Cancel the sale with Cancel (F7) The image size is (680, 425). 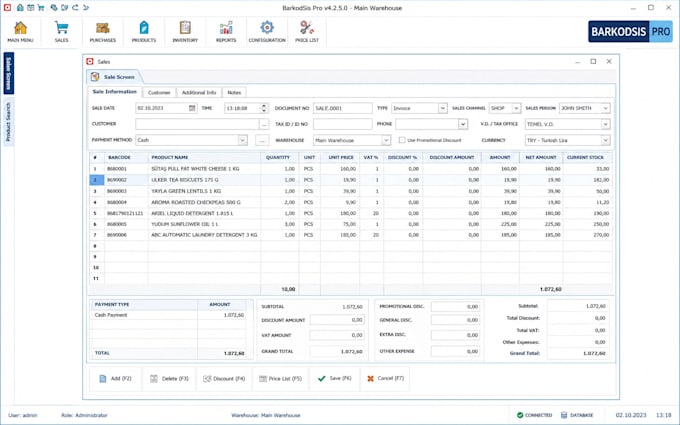[385, 379]
